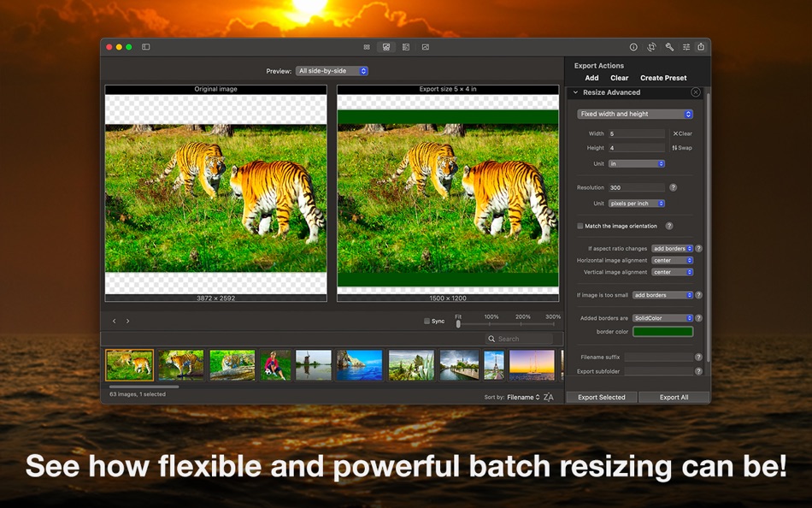
Task: Open help for If aspect ratio changes
Action: [x=698, y=249]
